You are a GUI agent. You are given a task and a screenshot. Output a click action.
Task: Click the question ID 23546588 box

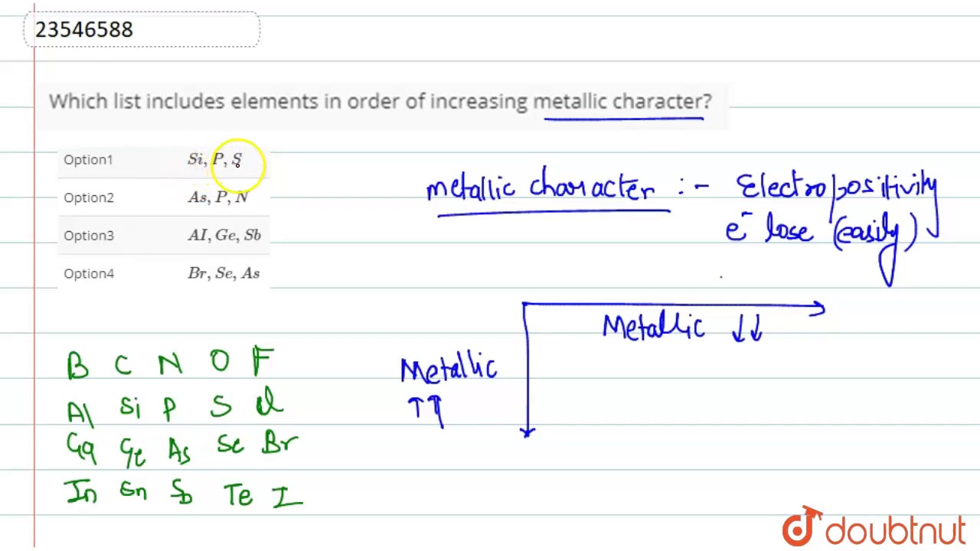[x=142, y=30]
